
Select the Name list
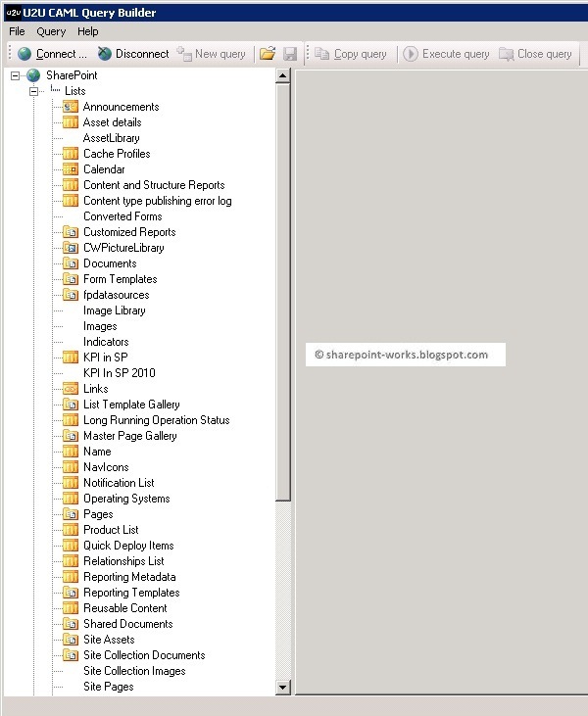[97, 452]
